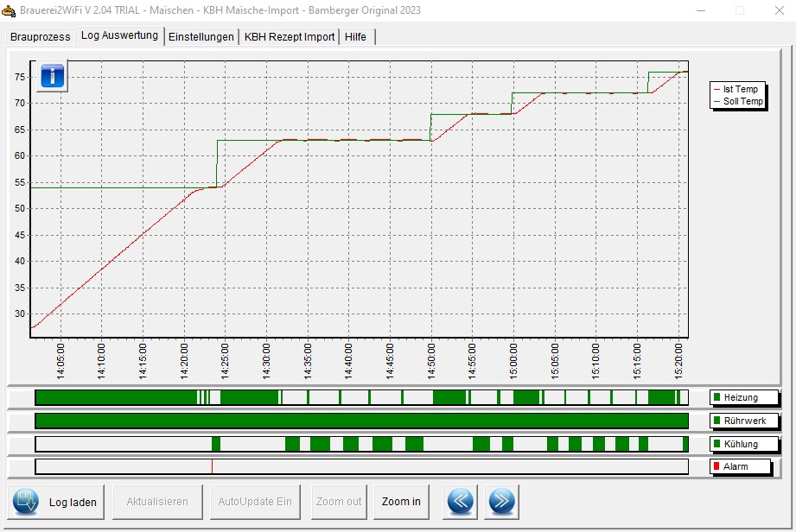The height and width of the screenshot is (532, 796).
Task: Switch to the Brauprozess tab
Action: (40, 36)
